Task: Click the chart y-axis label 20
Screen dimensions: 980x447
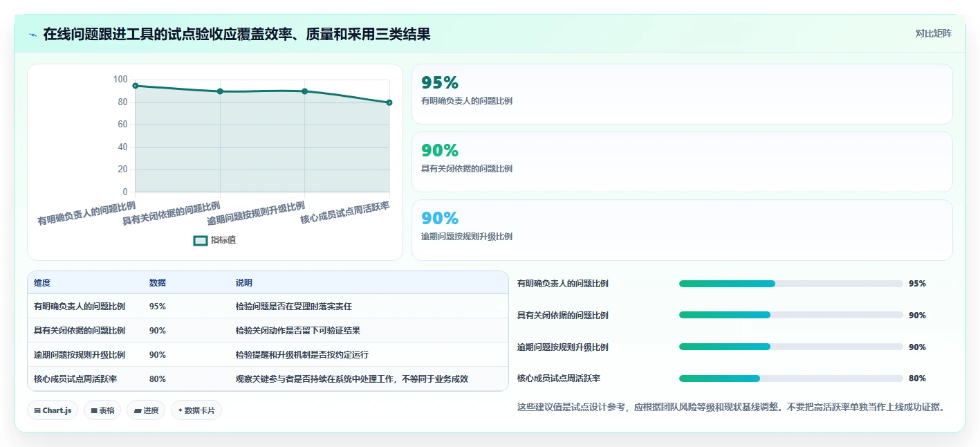Action: [122, 170]
